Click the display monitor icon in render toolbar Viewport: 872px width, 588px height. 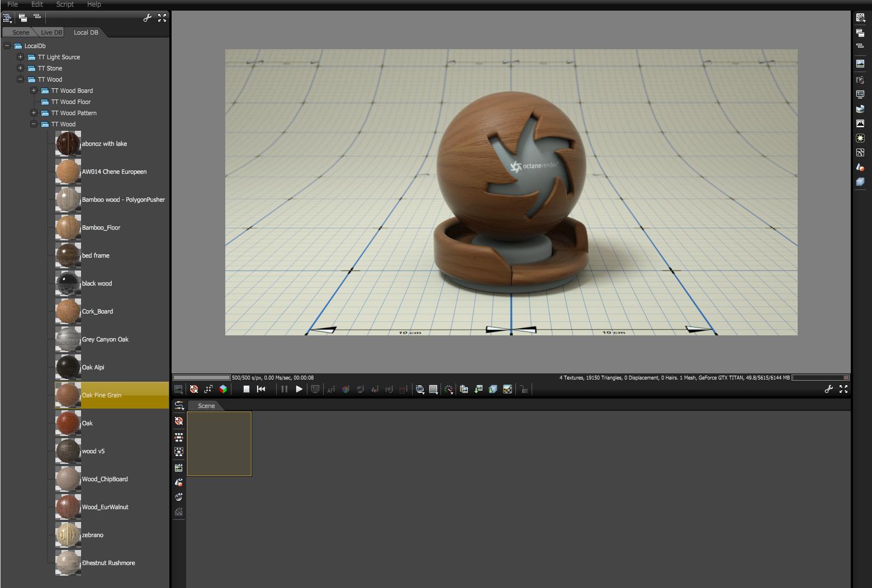[x=315, y=389]
